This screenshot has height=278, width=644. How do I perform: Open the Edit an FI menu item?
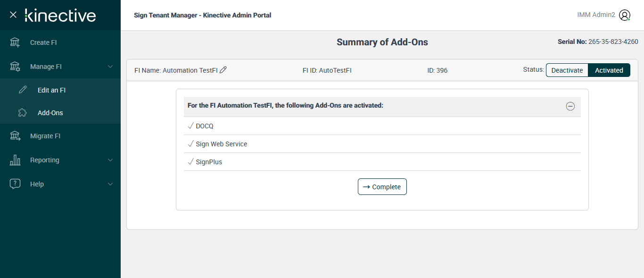51,90
